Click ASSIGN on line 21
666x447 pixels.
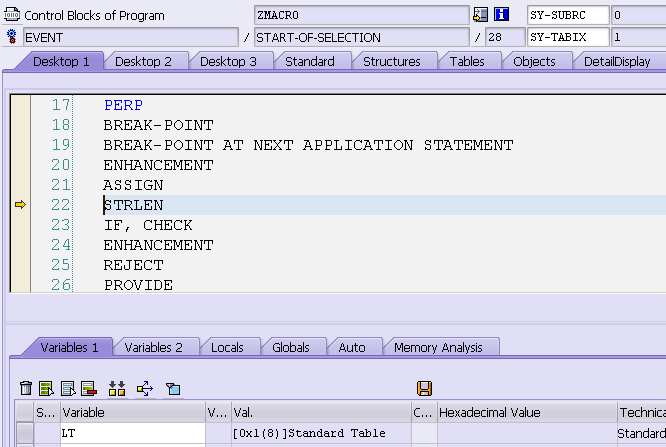[x=133, y=185]
